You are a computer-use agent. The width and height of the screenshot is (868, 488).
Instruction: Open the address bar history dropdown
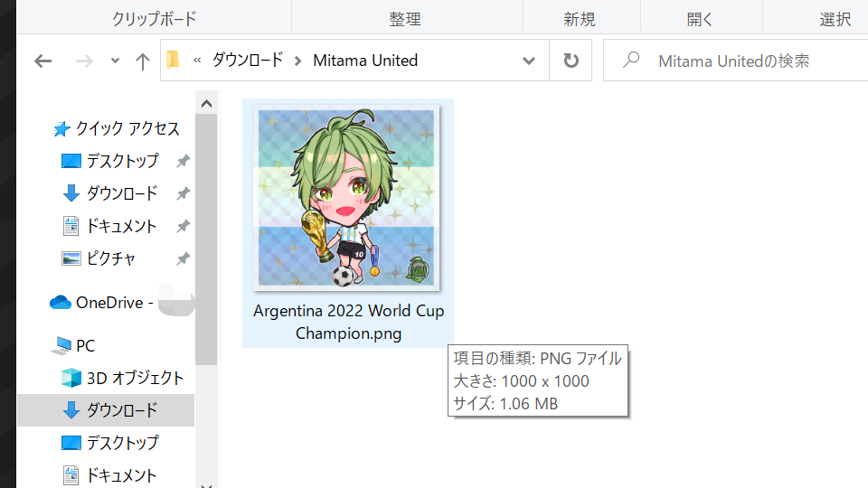(x=529, y=61)
